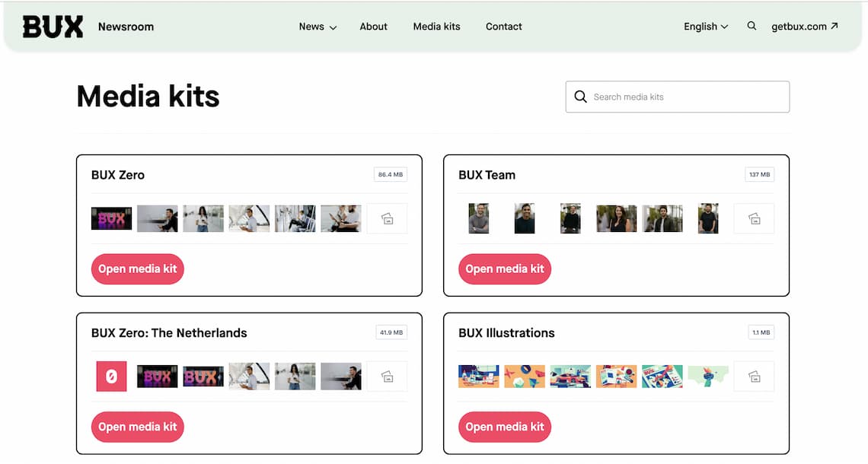Viewport: 868px width, 464px height.
Task: Open media kit for BUX Team
Action: click(x=505, y=269)
